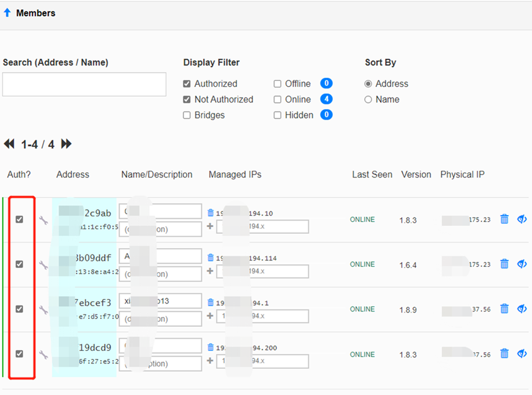This screenshot has width=532, height=395.
Task: Delete member 7ebcef3 with trash icon
Action: tap(505, 309)
